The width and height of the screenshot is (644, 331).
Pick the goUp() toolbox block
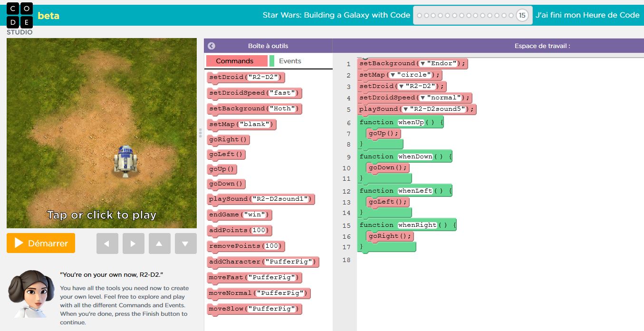tap(222, 169)
